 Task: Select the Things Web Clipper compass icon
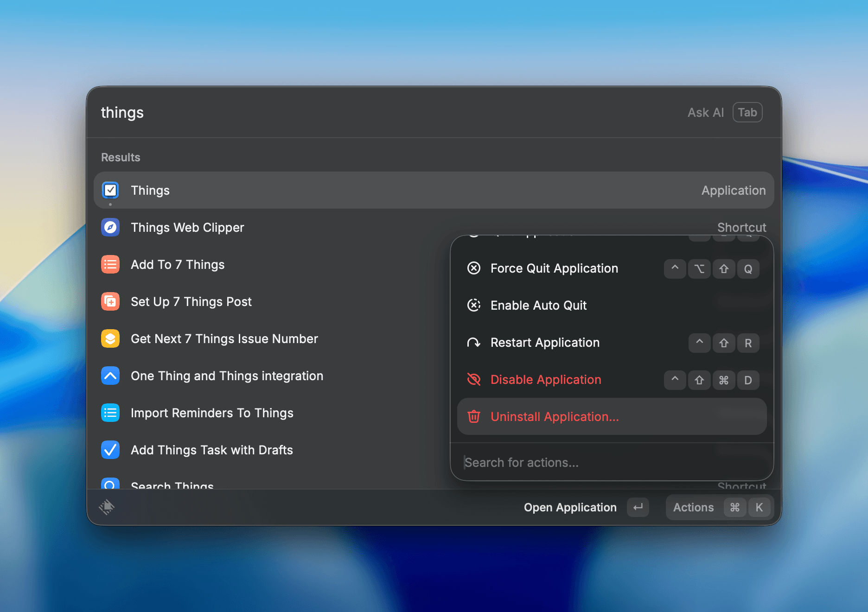pos(110,227)
